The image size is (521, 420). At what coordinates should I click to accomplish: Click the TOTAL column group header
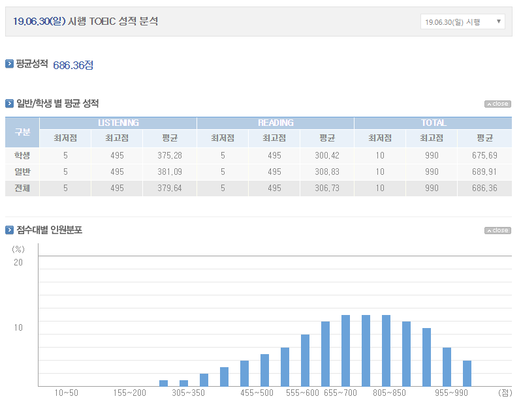click(x=434, y=123)
